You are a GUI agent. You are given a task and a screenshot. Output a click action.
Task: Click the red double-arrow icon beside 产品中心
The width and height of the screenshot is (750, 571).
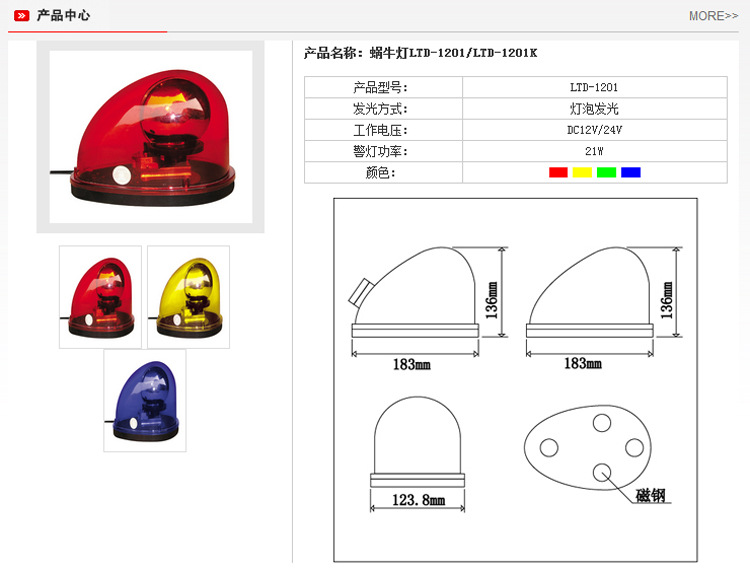pyautogui.click(x=22, y=16)
